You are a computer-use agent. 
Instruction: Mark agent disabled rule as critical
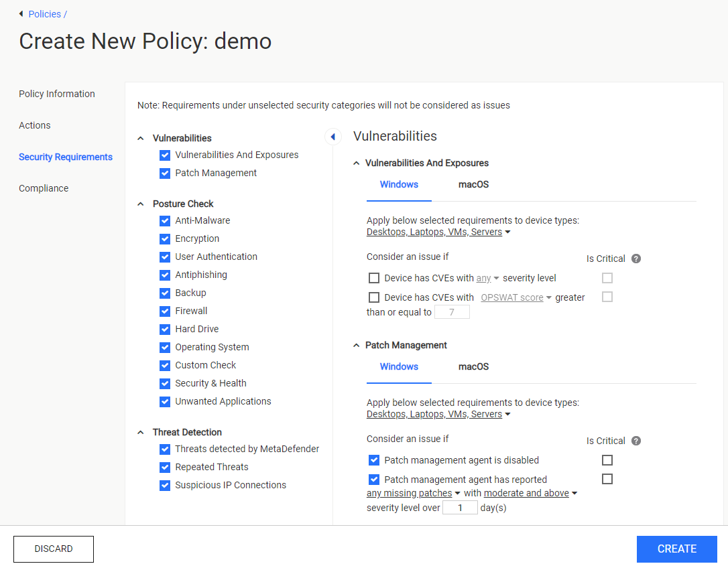(607, 460)
